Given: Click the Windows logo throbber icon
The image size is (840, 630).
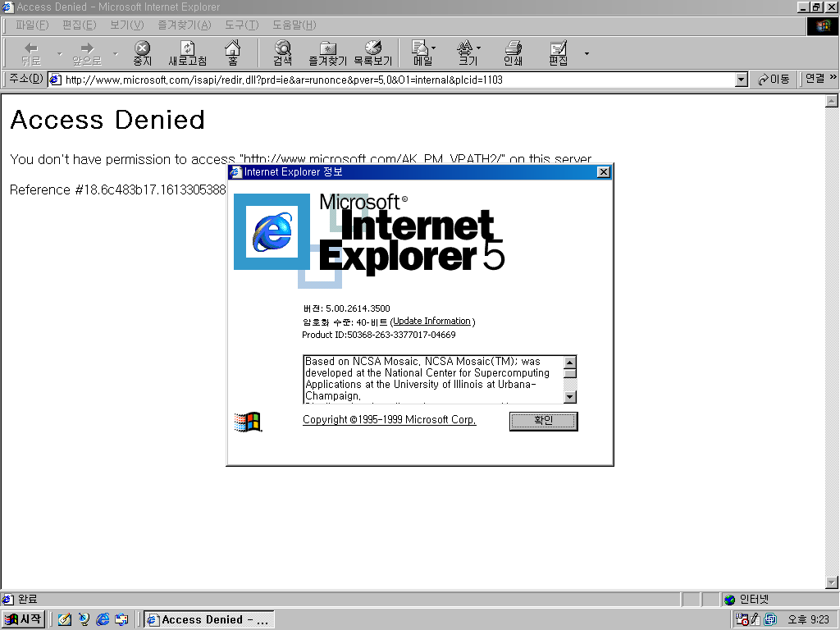Looking at the screenshot, I should click(823, 25).
